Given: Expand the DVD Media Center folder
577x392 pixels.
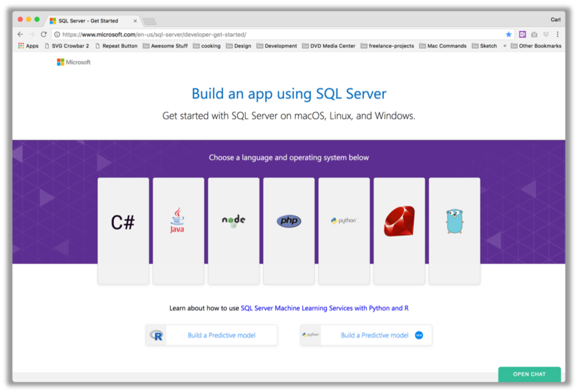Looking at the screenshot, I should pos(328,46).
